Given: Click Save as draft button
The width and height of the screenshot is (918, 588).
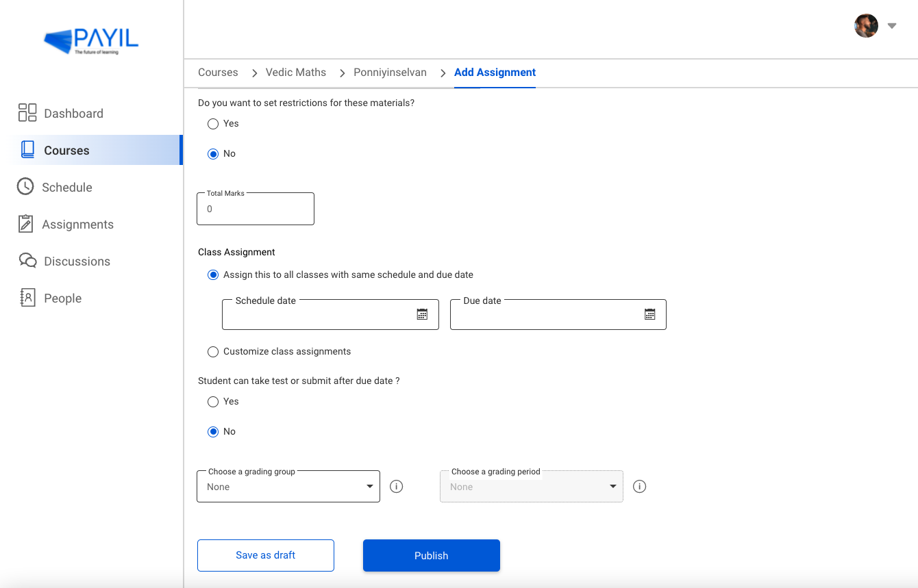Looking at the screenshot, I should 266,555.
